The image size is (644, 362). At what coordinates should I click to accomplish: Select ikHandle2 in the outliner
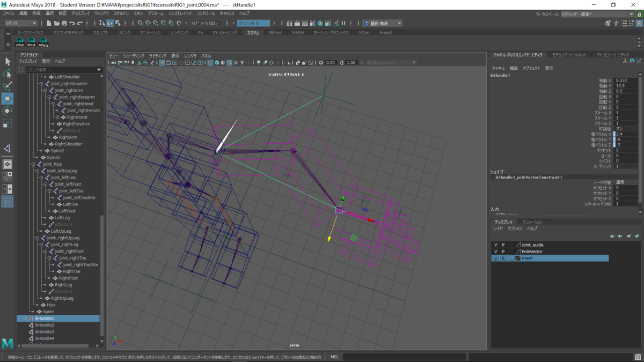44,325
